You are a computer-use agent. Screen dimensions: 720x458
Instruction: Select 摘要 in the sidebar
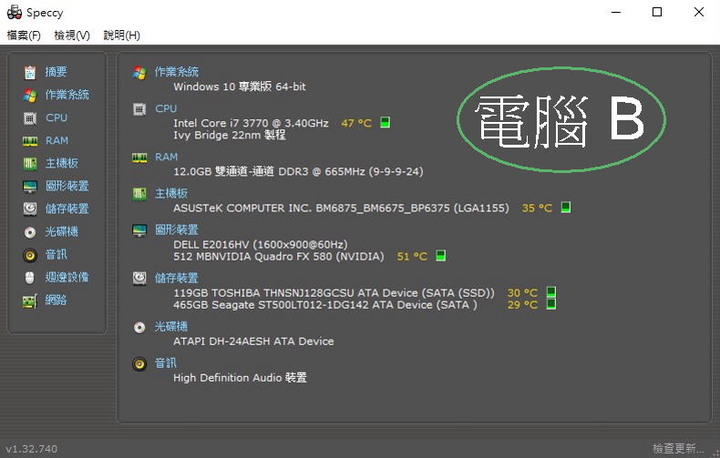(x=56, y=72)
